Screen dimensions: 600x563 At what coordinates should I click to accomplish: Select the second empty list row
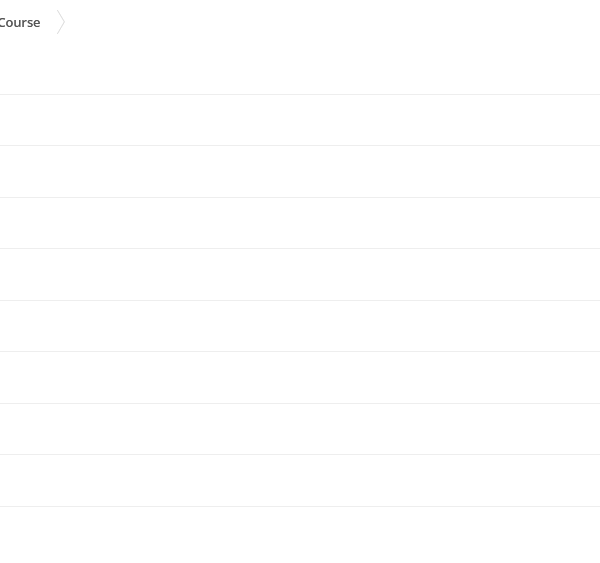click(x=300, y=171)
